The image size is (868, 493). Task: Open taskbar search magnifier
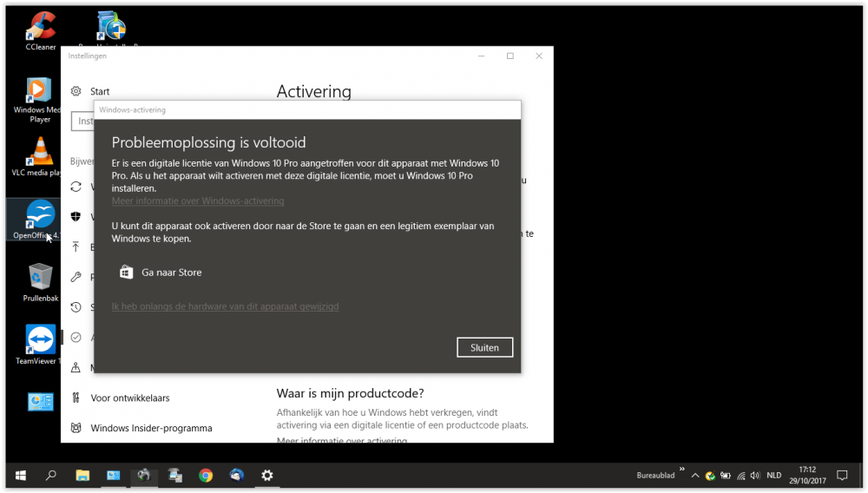coord(51,476)
